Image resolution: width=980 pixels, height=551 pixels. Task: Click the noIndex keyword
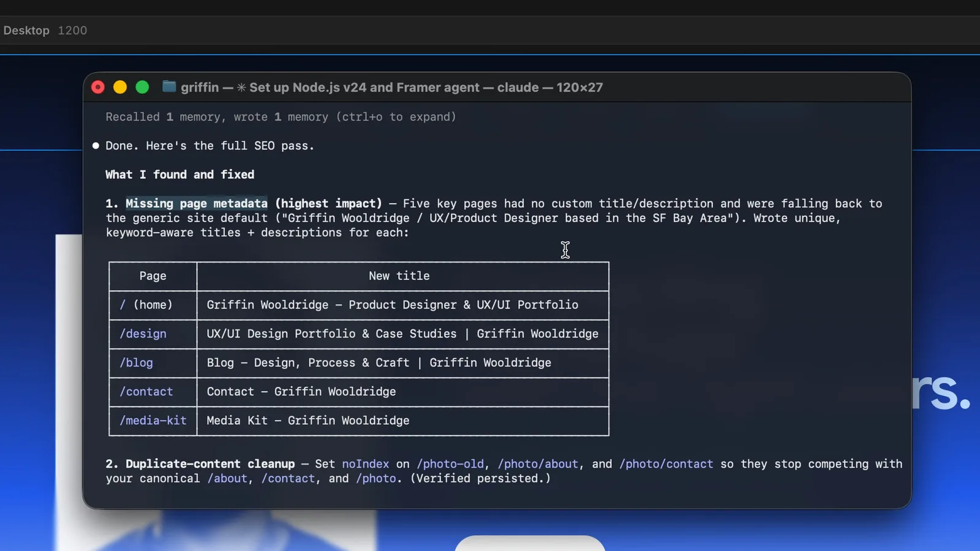[x=366, y=464]
